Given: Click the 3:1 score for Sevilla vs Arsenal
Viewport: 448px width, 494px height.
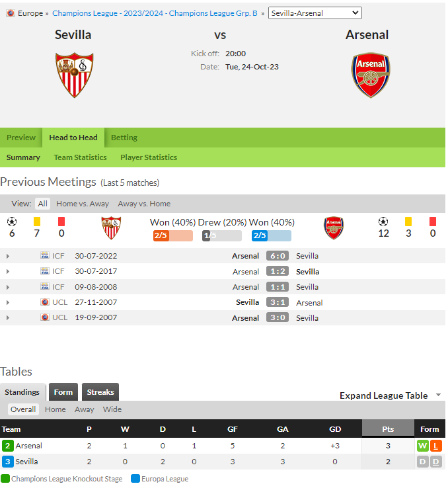Looking at the screenshot, I should [278, 302].
